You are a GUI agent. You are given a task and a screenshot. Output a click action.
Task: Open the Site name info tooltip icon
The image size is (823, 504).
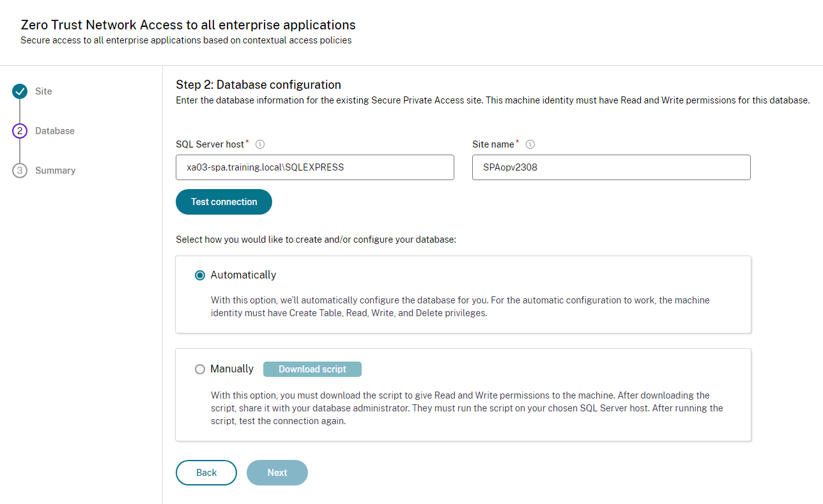point(530,144)
